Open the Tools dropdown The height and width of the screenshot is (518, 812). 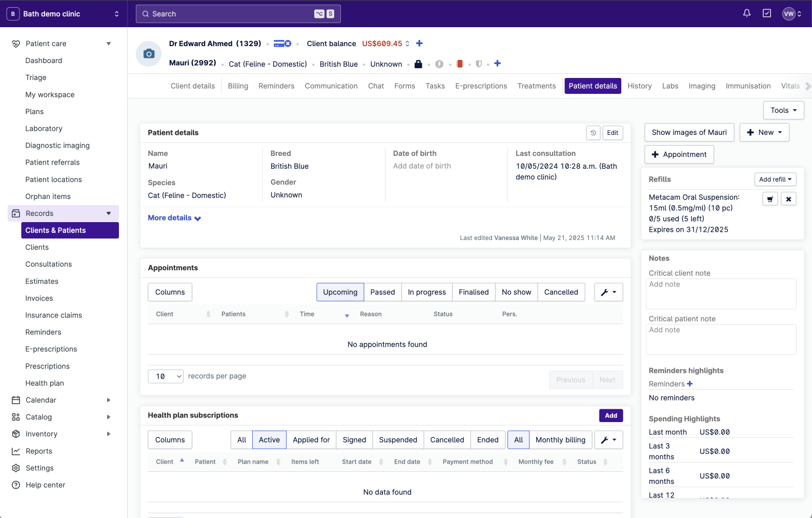[783, 110]
